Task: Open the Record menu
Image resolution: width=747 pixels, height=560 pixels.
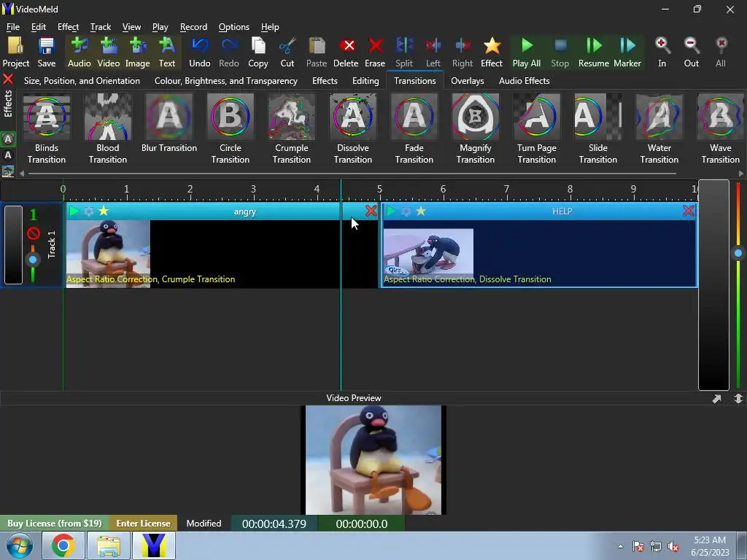Action: click(x=193, y=27)
